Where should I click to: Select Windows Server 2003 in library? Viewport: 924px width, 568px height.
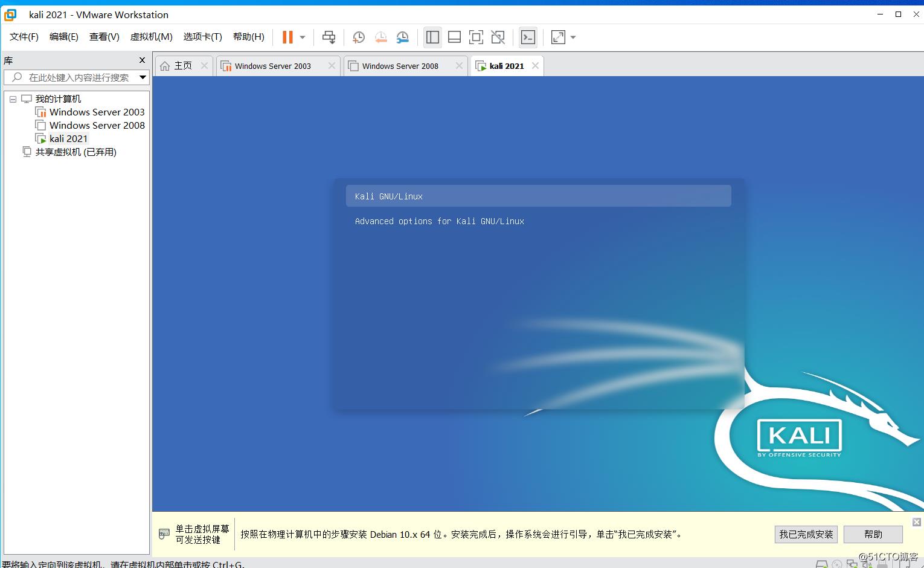click(x=97, y=112)
